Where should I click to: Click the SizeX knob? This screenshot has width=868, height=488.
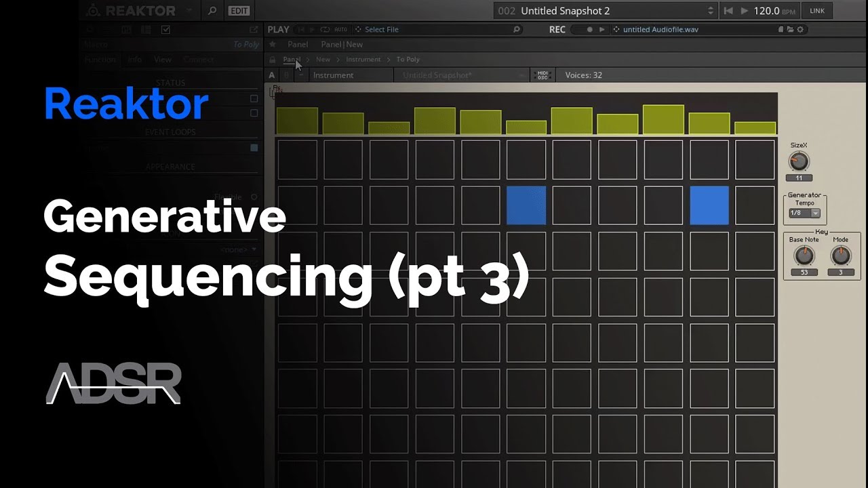coord(799,161)
